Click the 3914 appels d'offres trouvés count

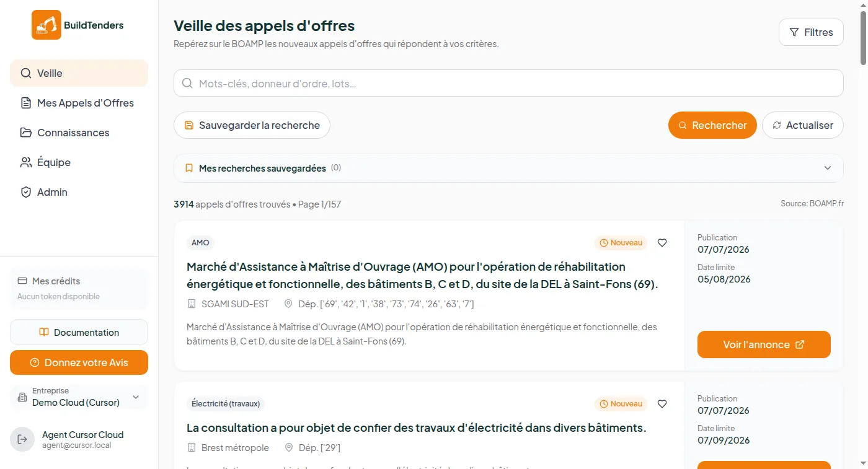[x=232, y=204]
